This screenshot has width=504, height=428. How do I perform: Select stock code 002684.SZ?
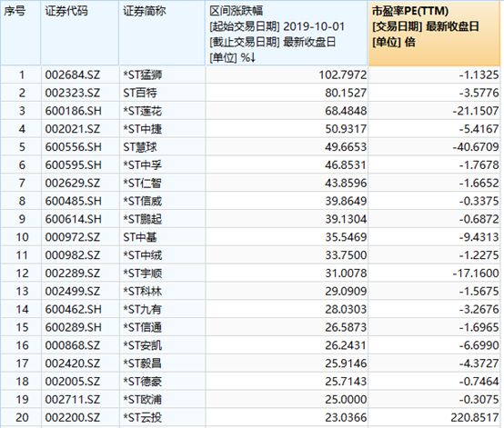73,75
